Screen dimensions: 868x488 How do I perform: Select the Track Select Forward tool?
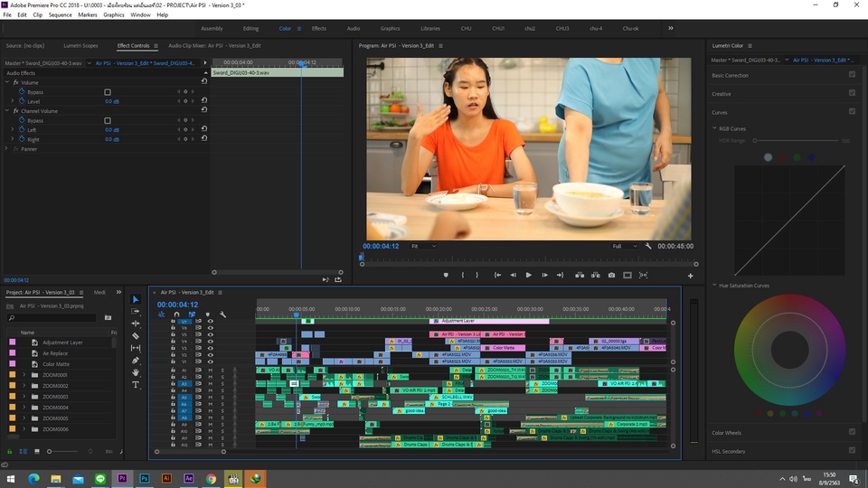point(136,312)
